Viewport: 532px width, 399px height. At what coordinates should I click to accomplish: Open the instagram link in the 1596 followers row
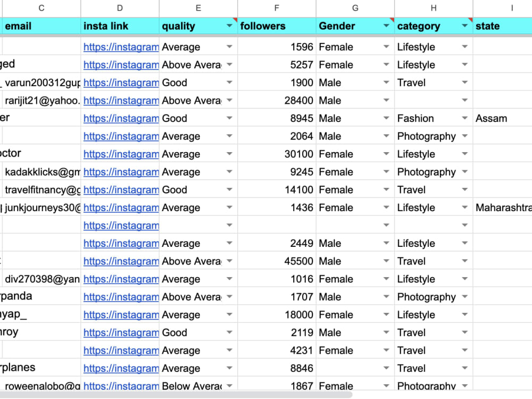pos(121,47)
